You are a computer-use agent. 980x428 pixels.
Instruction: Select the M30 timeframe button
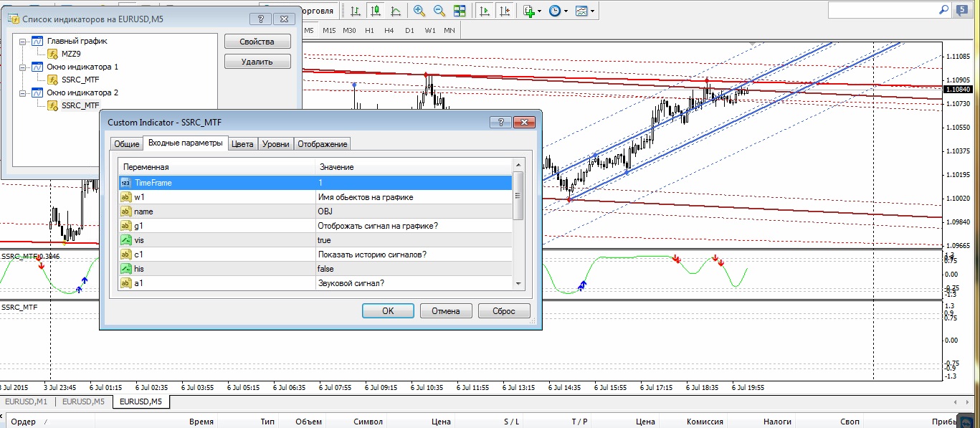tap(349, 30)
